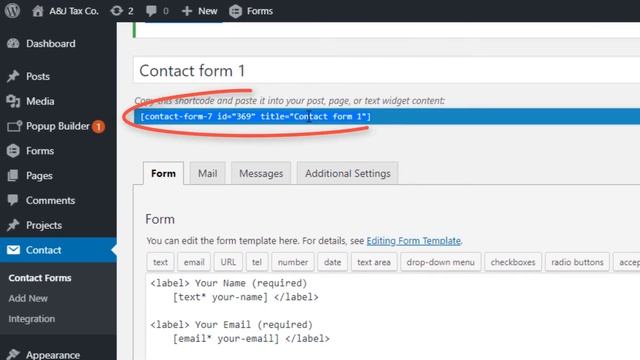
Task: Open the updates icon showing 2
Action: (117, 11)
